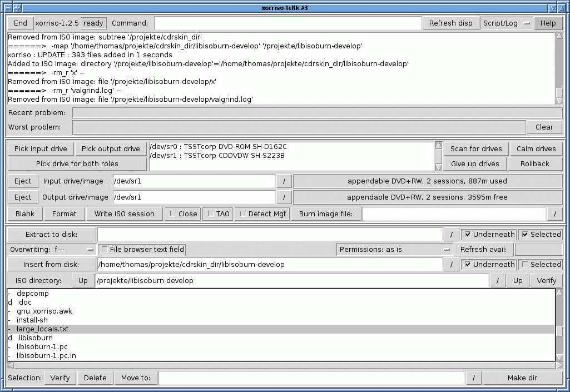The width and height of the screenshot is (570, 392).
Task: Focus the Command input field
Action: point(288,23)
